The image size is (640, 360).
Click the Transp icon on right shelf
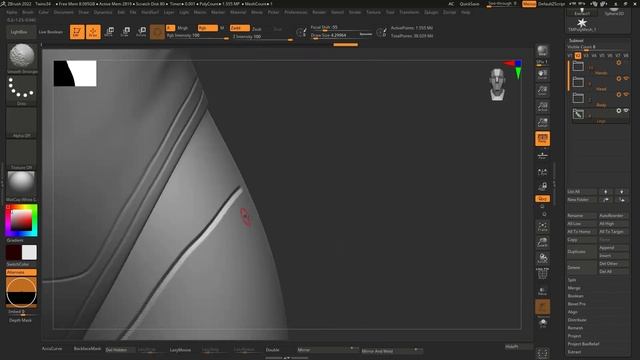[x=542, y=290]
